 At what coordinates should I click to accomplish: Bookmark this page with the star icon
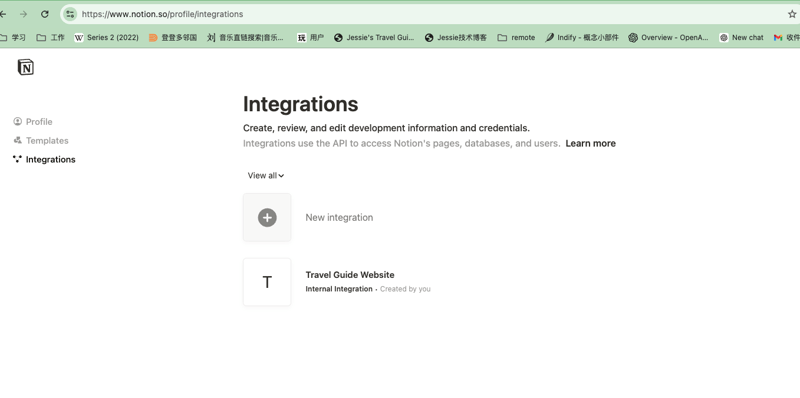click(x=792, y=14)
